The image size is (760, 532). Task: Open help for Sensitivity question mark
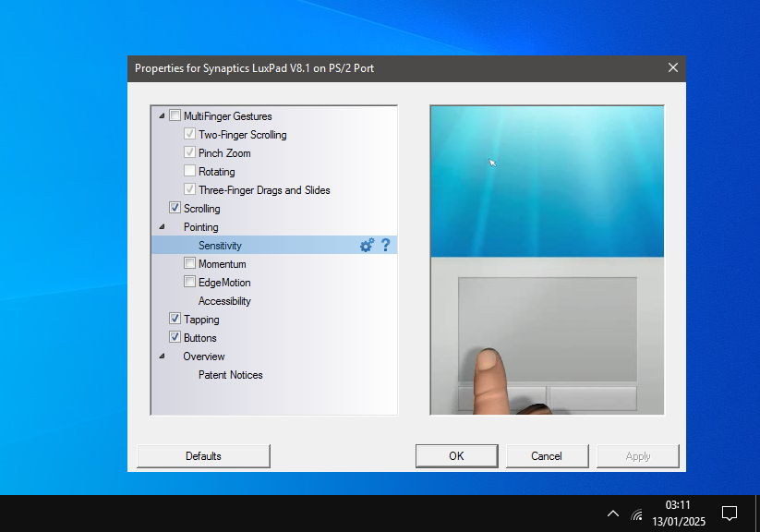pos(385,246)
